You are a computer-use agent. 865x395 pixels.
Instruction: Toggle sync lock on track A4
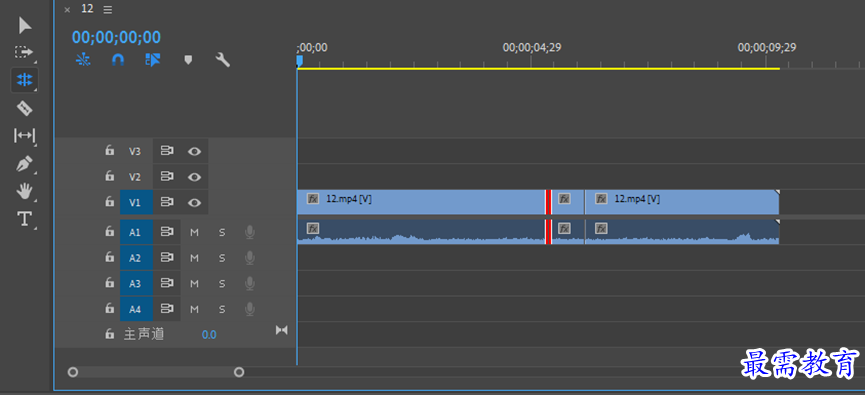tap(167, 309)
